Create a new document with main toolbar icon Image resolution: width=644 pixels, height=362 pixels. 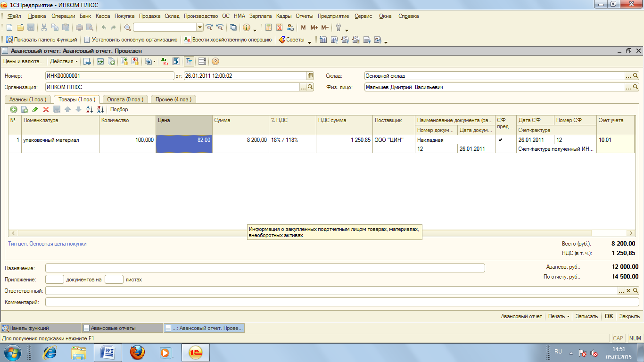click(9, 27)
